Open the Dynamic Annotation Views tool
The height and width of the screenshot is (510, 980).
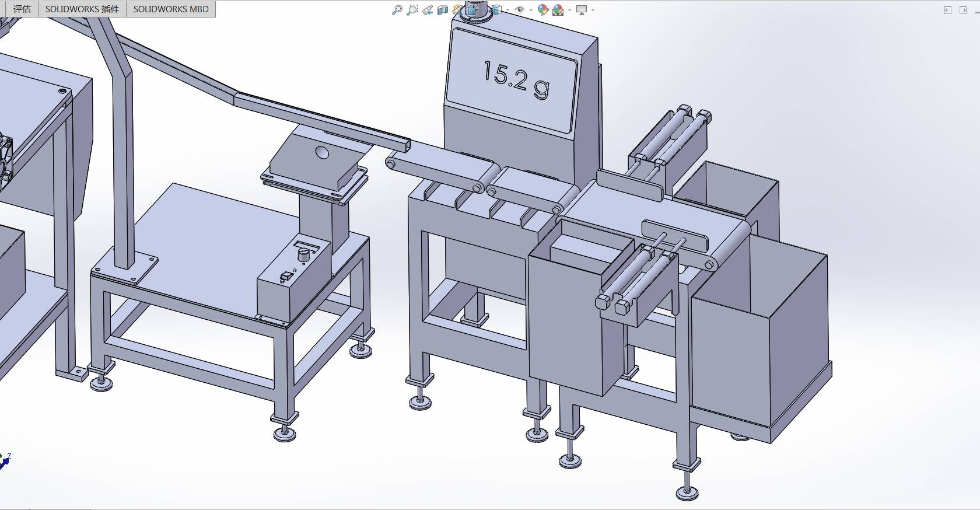457,10
